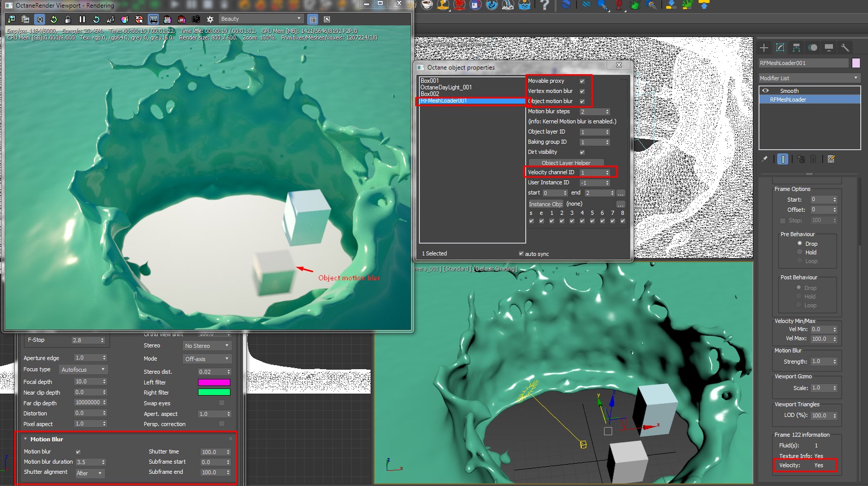The height and width of the screenshot is (486, 868).
Task: Pause the Octane render
Action: click(x=82, y=19)
